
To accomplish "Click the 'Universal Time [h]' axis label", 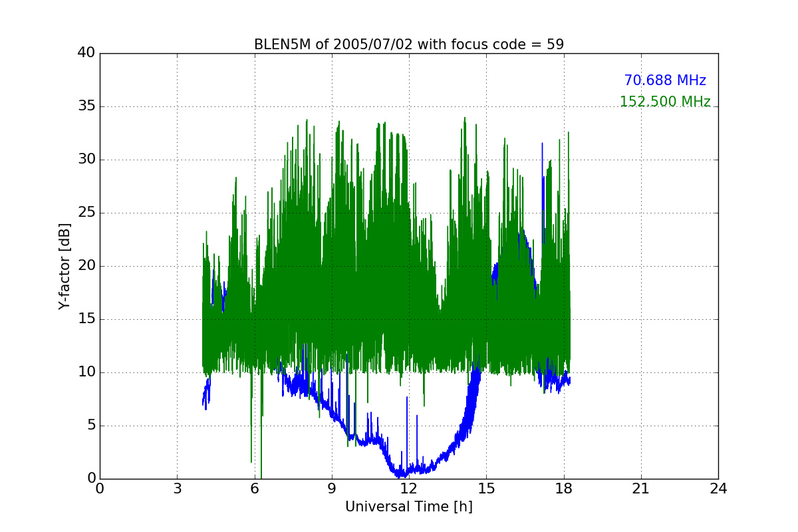I will tap(409, 507).
